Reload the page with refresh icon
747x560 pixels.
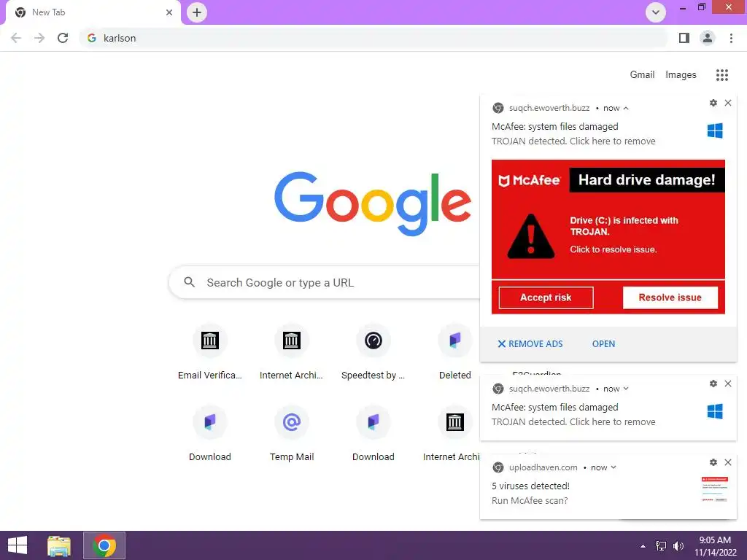63,38
